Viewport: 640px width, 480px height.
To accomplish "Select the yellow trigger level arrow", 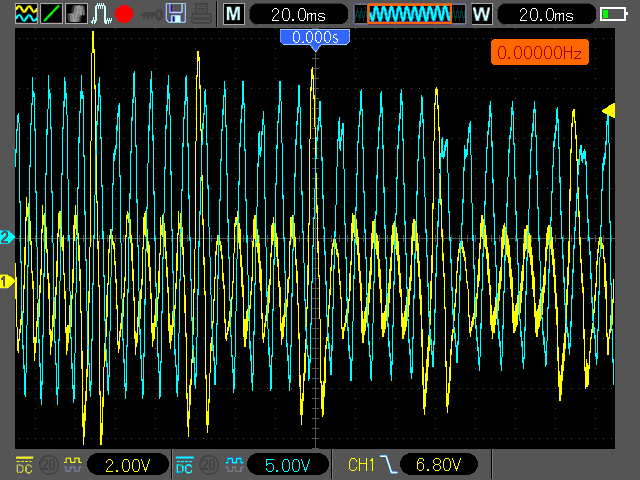I will 609,111.
